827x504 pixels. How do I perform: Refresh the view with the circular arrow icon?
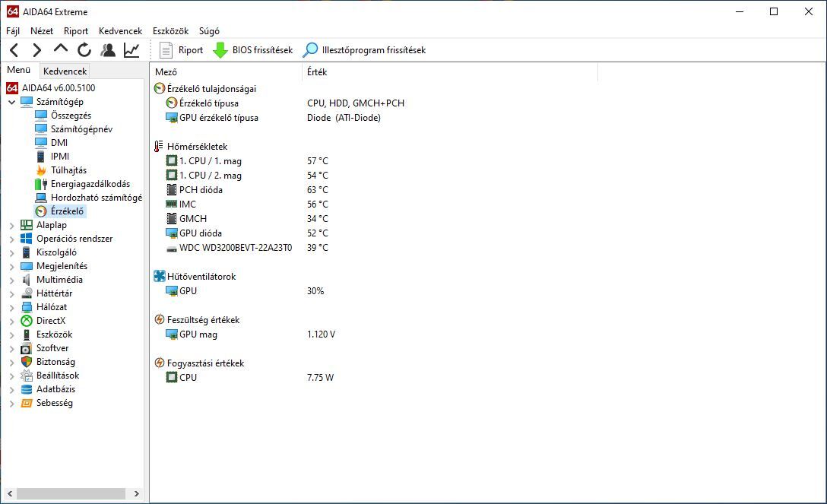point(84,50)
